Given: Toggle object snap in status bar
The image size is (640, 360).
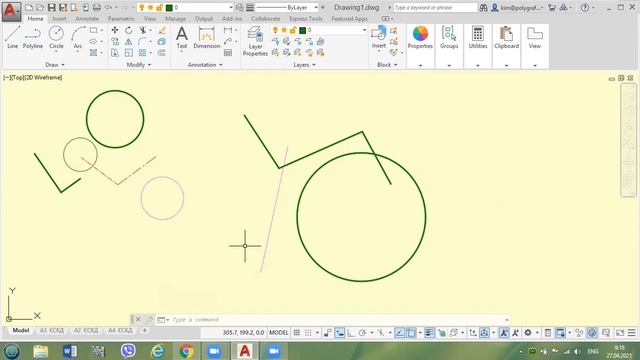Looking at the screenshot, I should tap(411, 333).
